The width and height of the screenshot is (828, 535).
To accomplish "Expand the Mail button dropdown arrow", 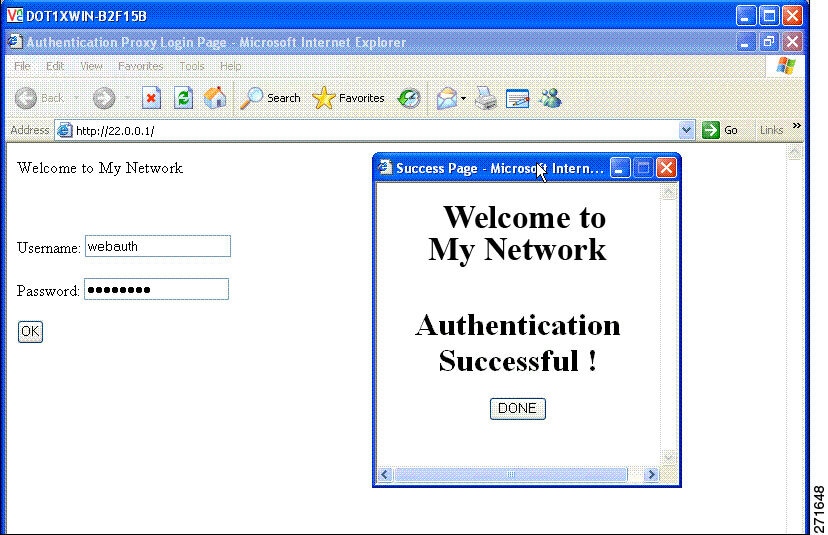I will [463, 98].
